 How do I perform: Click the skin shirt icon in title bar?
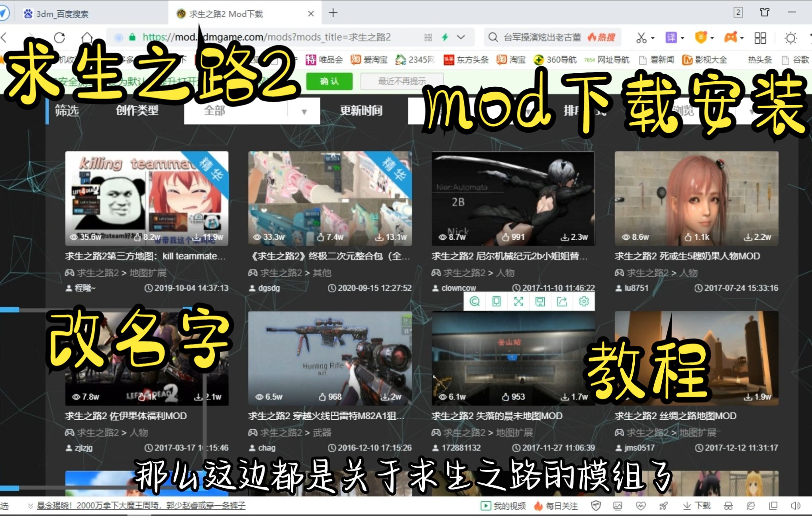coord(765,12)
